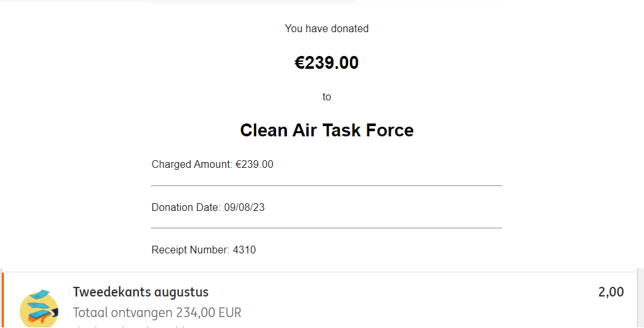Viewport: 644px width, 328px height.
Task: Select the €239.00 value after Charged Amount
Action: click(254, 164)
